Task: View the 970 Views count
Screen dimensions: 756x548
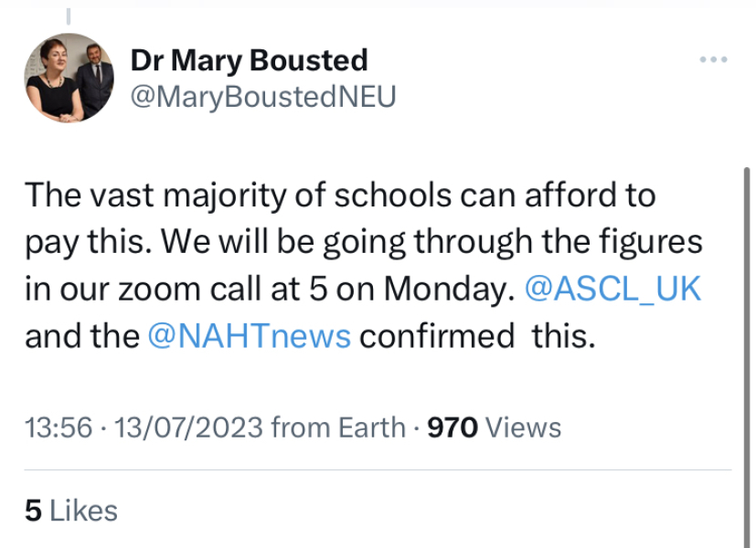Action: coord(495,427)
